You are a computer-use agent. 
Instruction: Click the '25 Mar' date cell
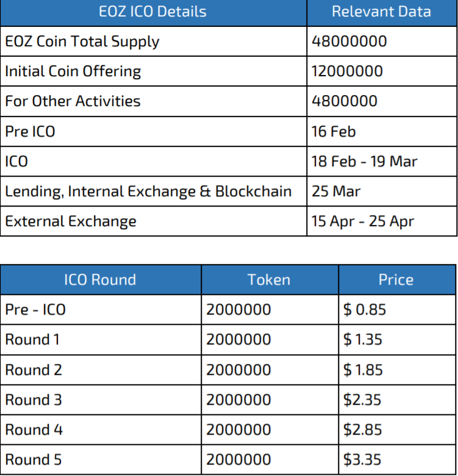[x=336, y=191]
